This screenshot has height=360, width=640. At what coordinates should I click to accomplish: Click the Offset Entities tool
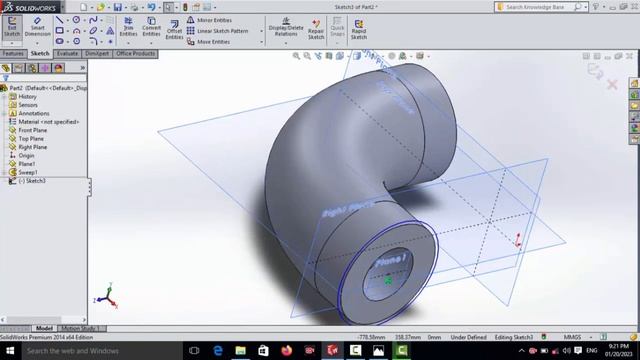coord(174,30)
